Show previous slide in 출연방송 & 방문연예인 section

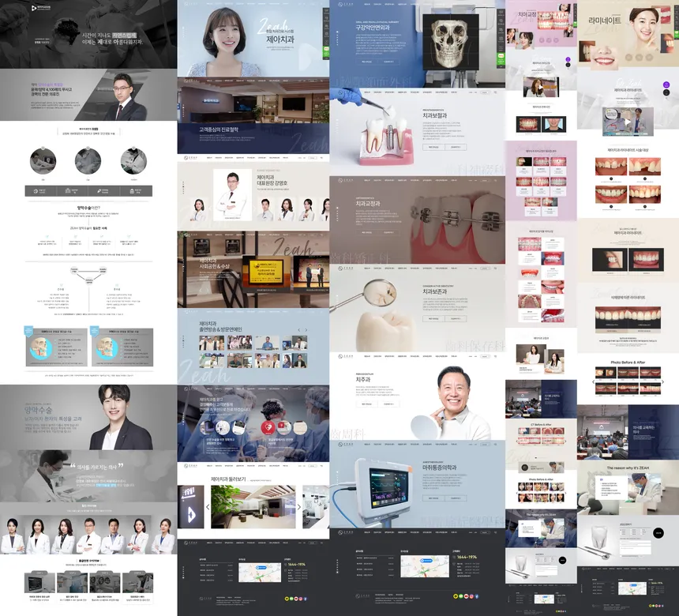(x=298, y=330)
